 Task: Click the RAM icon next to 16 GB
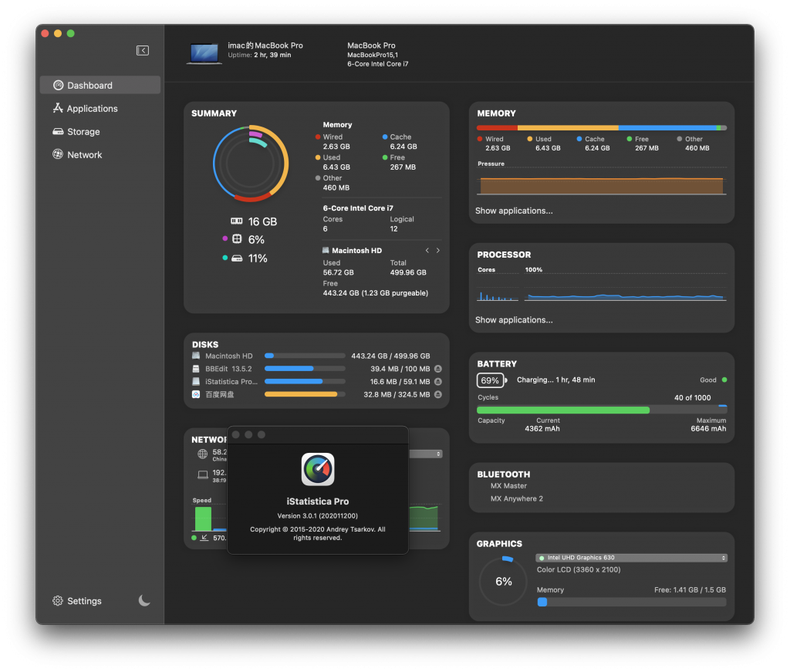click(237, 221)
